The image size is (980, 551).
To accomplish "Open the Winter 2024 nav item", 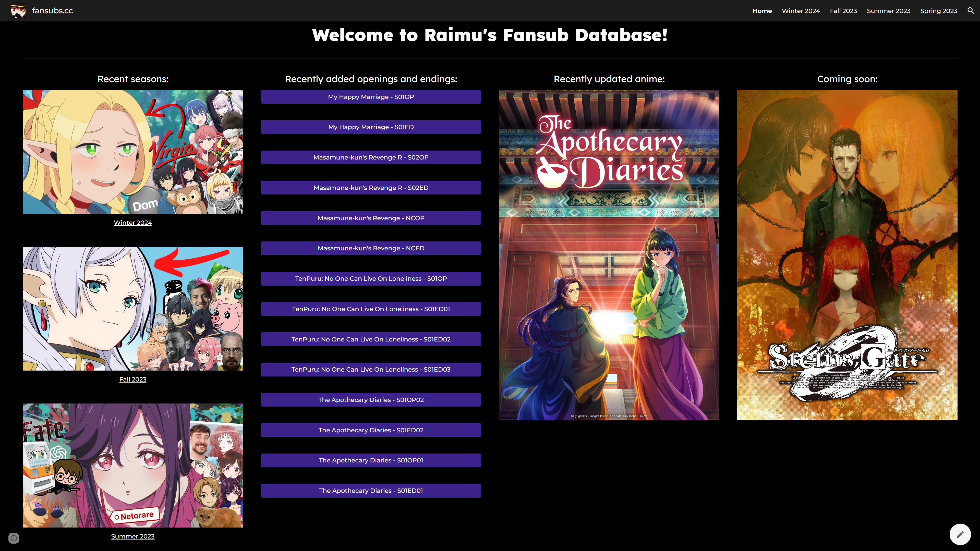I will pos(801,11).
